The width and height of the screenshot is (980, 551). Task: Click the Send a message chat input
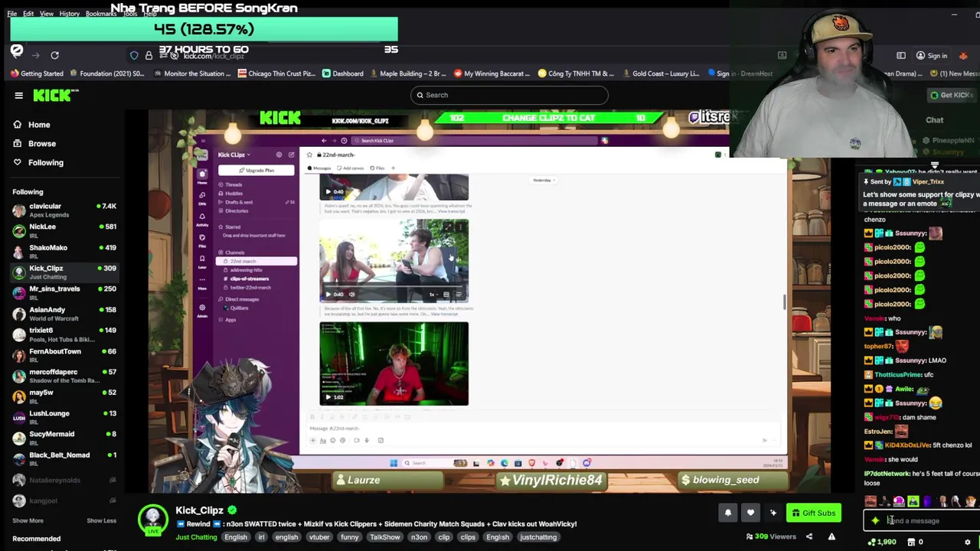[922, 520]
